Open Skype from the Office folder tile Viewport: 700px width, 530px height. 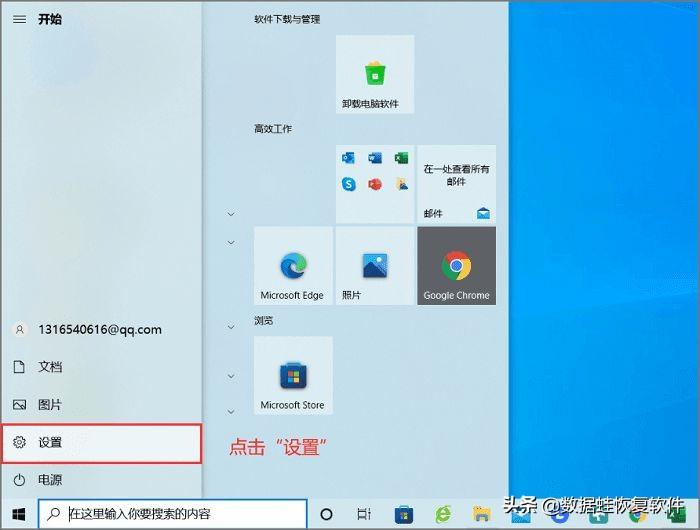pos(348,184)
